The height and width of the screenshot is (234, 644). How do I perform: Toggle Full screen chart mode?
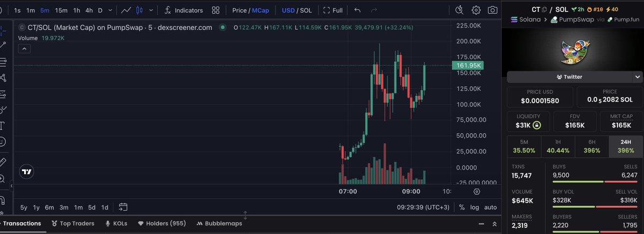pos(332,10)
